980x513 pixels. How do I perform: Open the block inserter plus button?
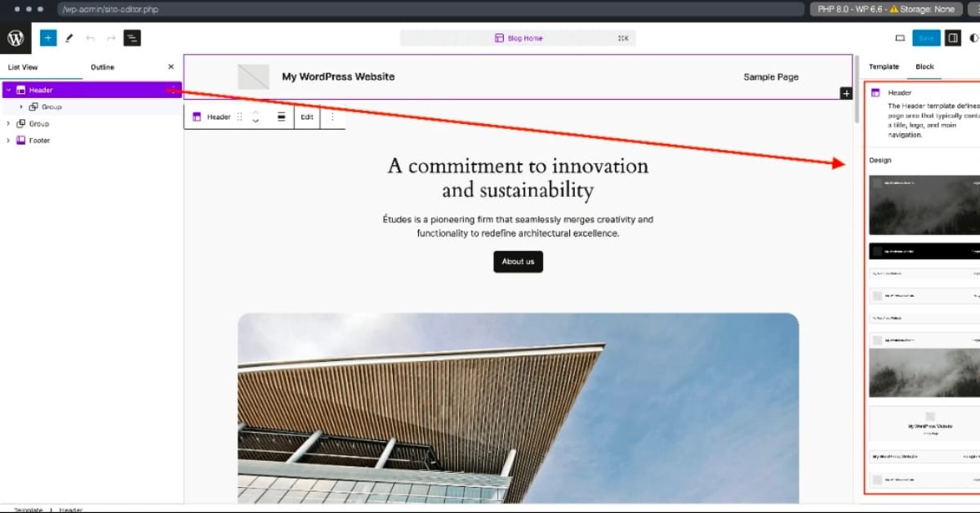point(48,38)
